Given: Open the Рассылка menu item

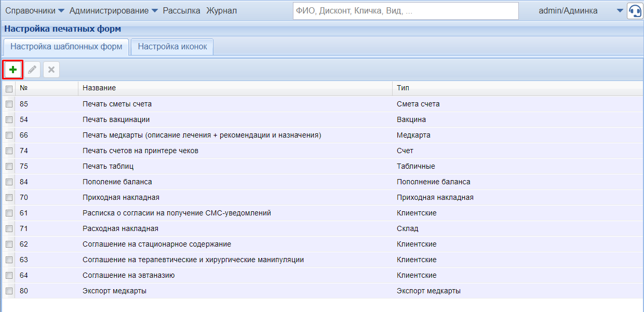Looking at the screenshot, I should pyautogui.click(x=181, y=11).
